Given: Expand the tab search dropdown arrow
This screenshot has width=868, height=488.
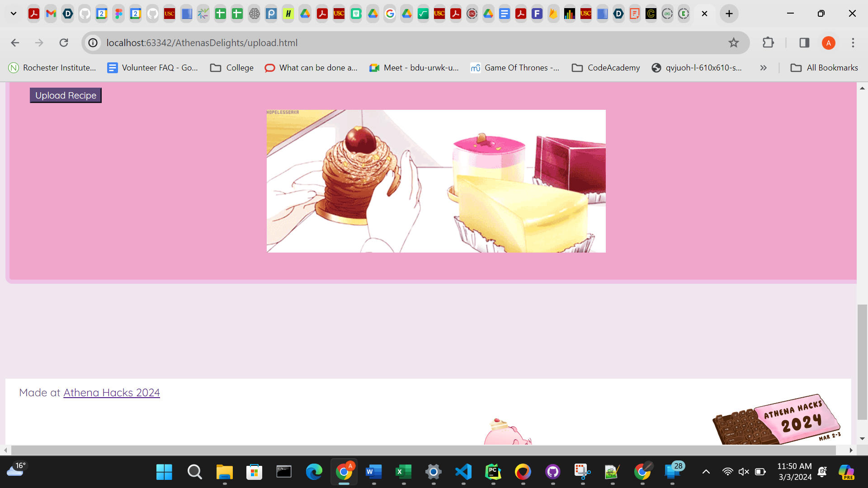Looking at the screenshot, I should tap(14, 14).
